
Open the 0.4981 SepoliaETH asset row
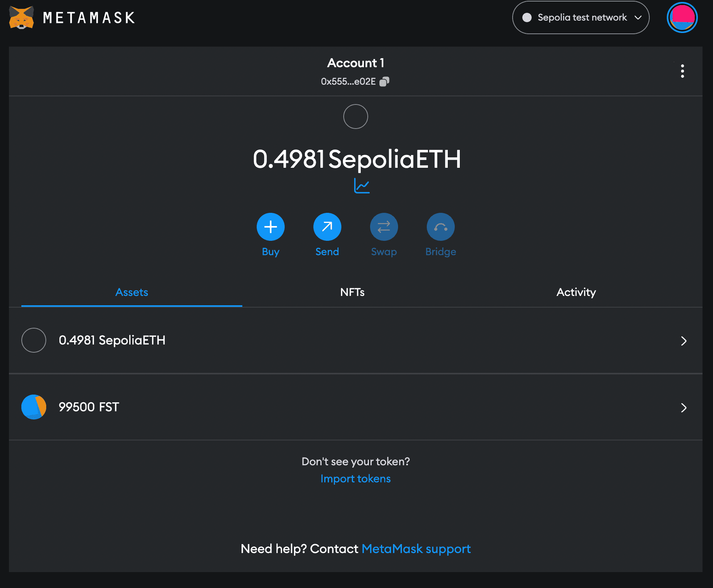pos(356,341)
